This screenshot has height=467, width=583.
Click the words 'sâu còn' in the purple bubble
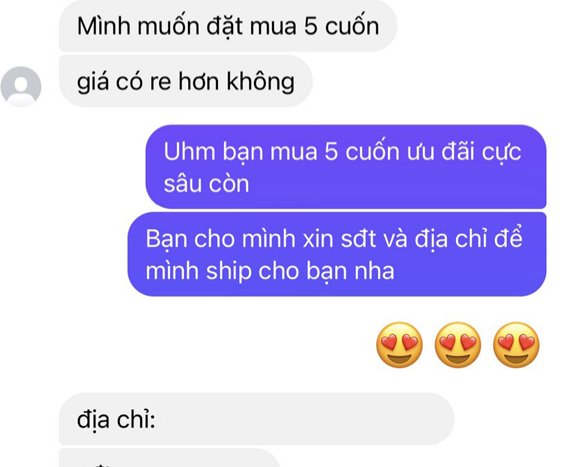206,184
